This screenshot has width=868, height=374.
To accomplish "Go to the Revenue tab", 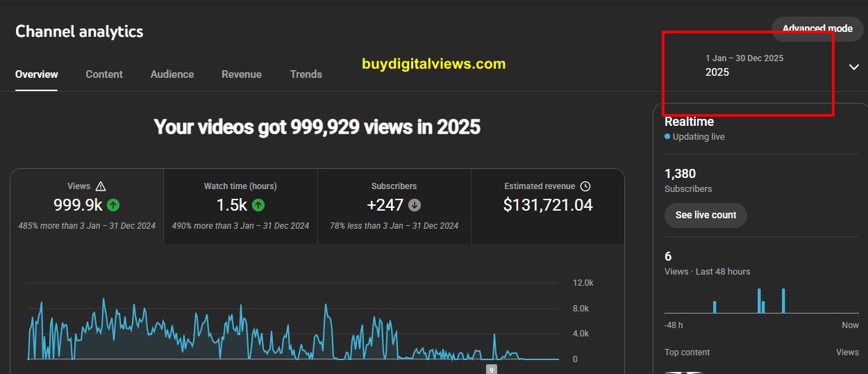I will point(242,74).
